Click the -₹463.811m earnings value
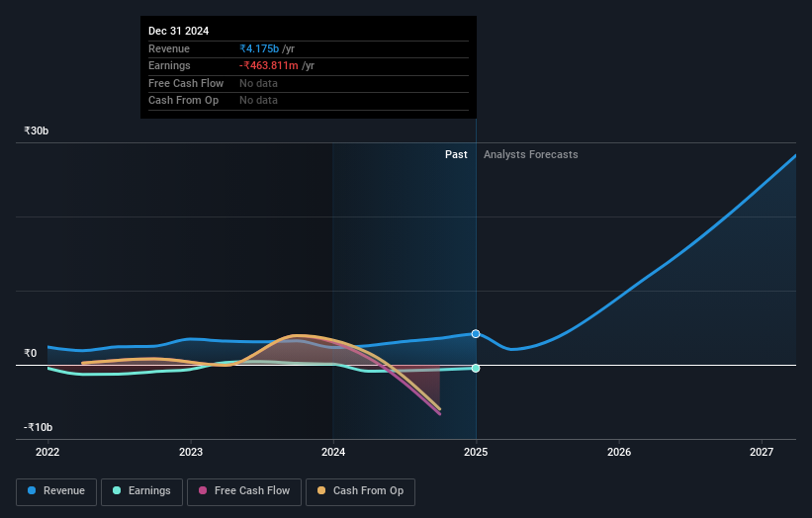This screenshot has height=518, width=812. (269, 65)
